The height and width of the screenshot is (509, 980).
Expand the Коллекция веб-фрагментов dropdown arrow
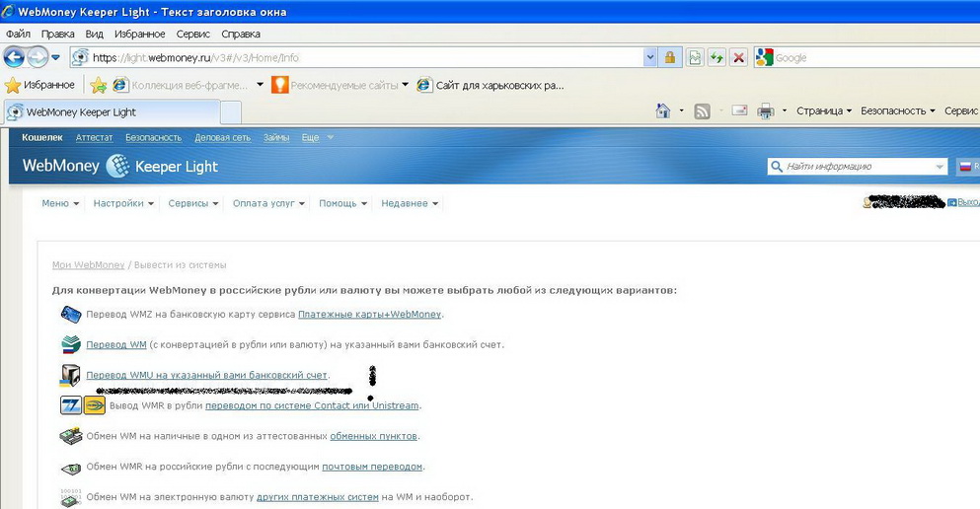click(260, 85)
